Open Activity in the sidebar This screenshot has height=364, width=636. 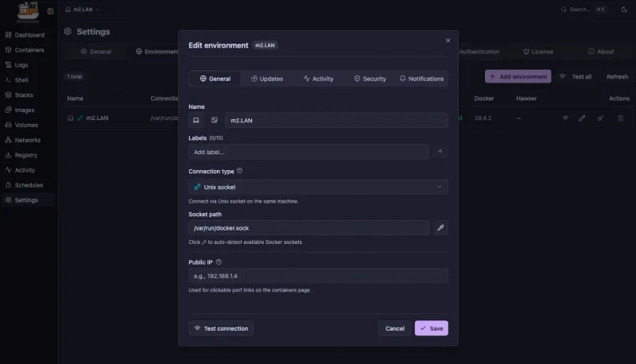(21, 170)
